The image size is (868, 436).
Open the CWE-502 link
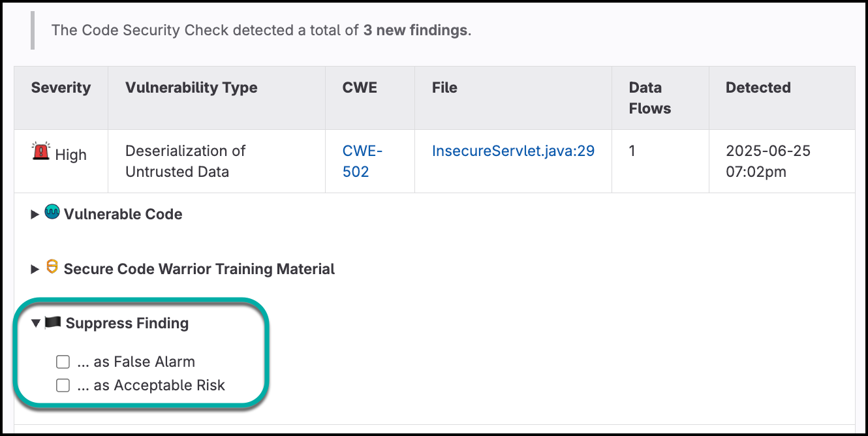click(x=362, y=161)
